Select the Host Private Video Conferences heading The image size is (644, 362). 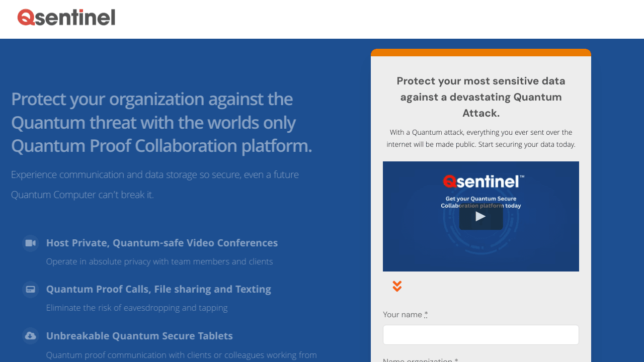click(162, 243)
